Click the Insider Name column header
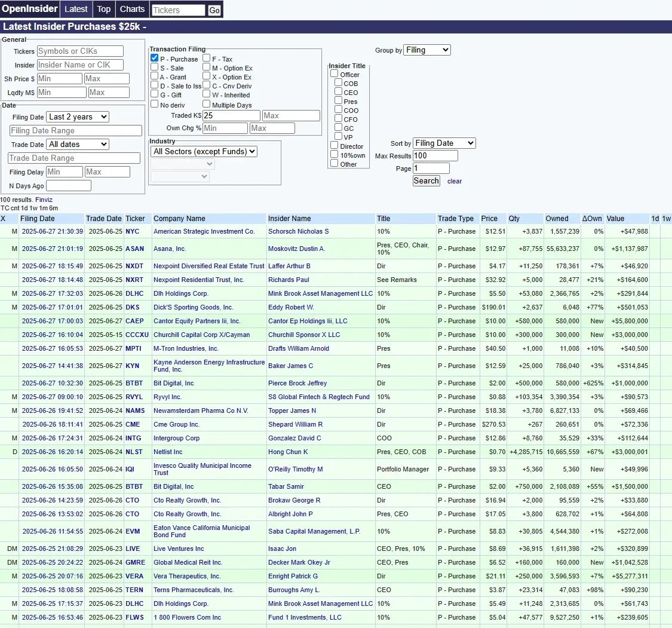 [289, 219]
